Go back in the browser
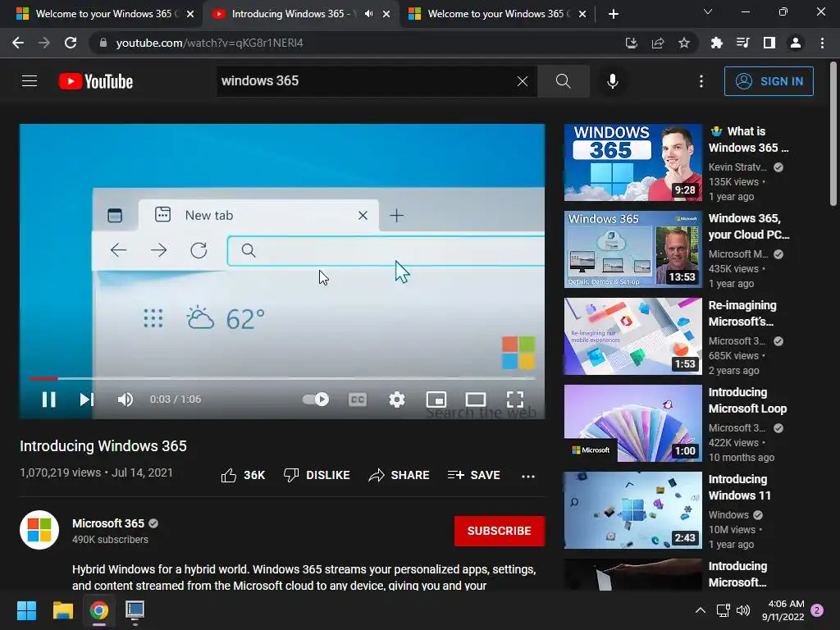840x630 pixels. point(18,43)
